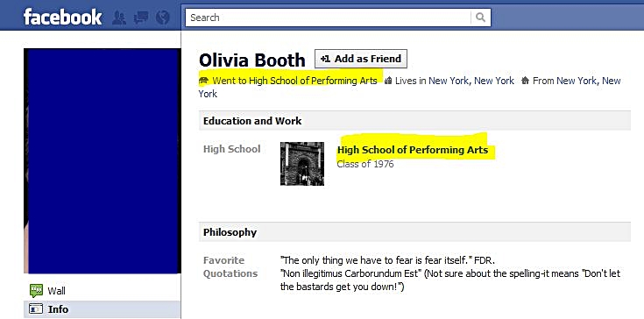This screenshot has height=319, width=644.
Task: Click the search magnifier icon
Action: click(x=480, y=18)
